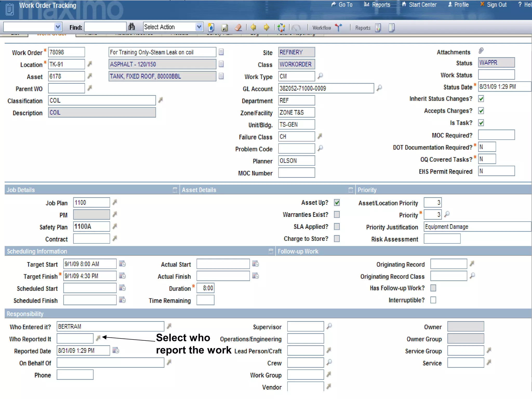The height and width of the screenshot is (399, 532).
Task: Click the Workflow toolbar label
Action: pyautogui.click(x=322, y=28)
